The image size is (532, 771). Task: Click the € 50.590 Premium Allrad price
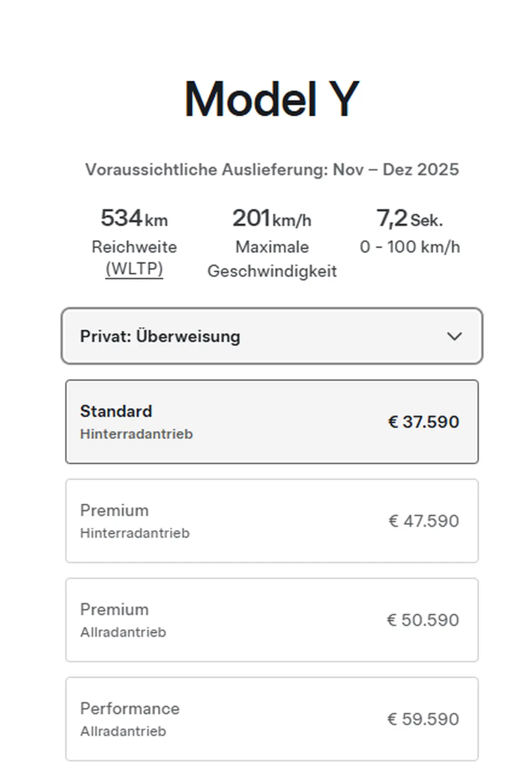pos(422,620)
